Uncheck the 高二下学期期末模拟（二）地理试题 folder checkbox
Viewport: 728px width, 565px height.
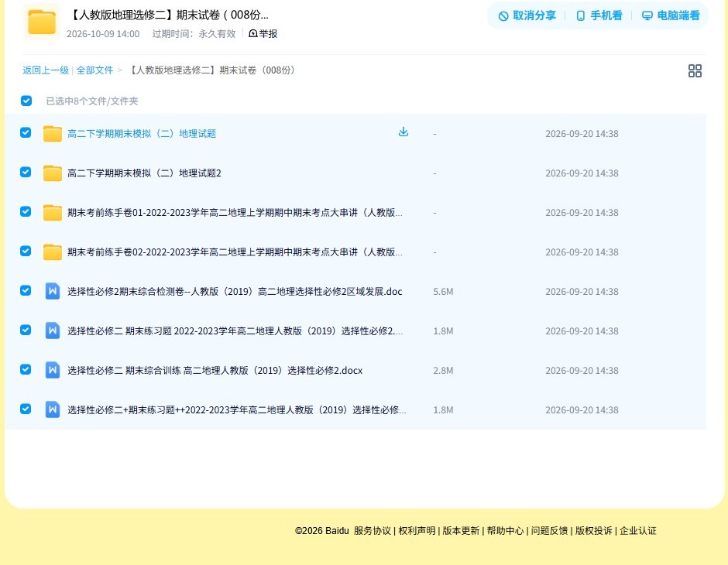pos(26,132)
